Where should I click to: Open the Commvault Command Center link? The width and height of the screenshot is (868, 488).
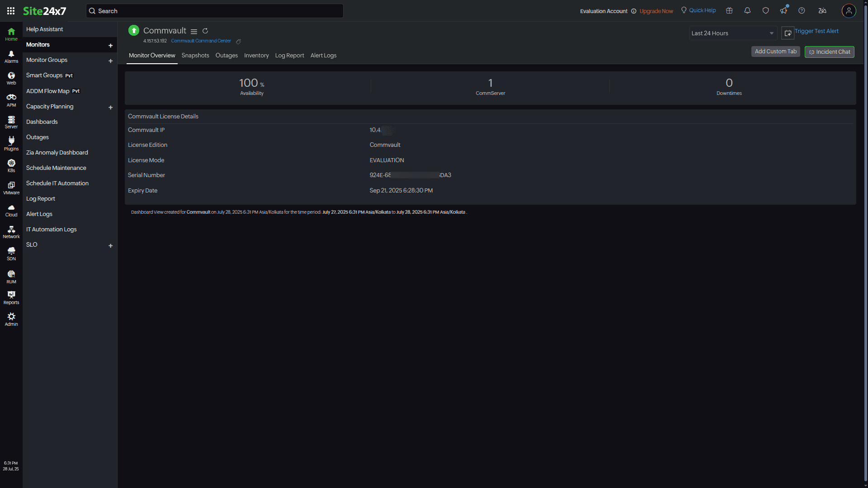point(201,41)
